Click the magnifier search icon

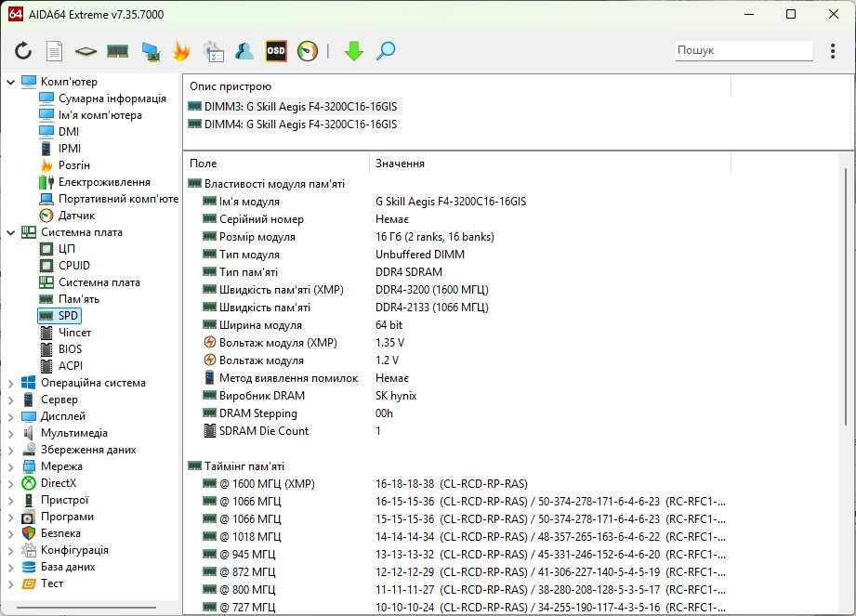[386, 51]
